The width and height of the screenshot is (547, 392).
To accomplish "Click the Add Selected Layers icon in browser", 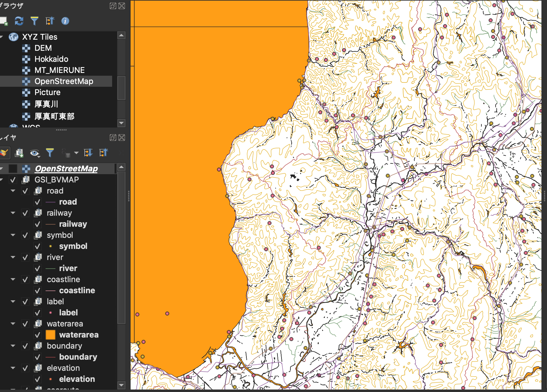I will 4,21.
